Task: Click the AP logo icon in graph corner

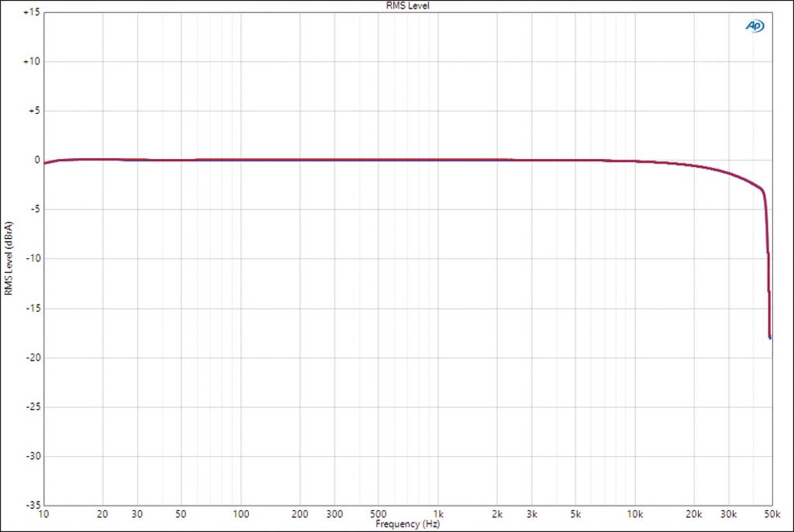Action: 755,25
